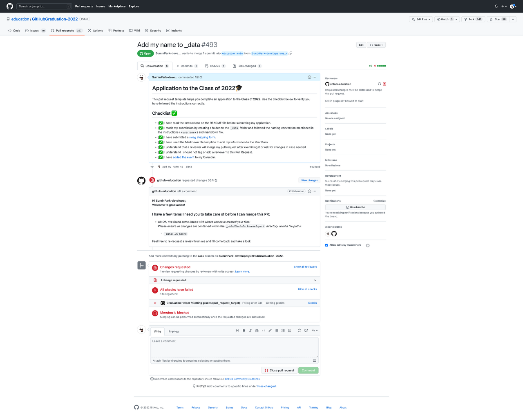Click the Edit title button
The width and height of the screenshot is (523, 420).
click(361, 45)
